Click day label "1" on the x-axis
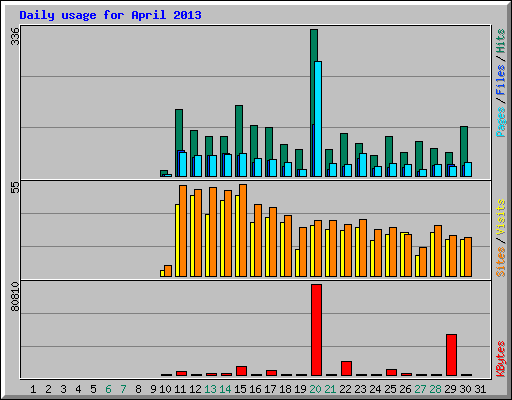This screenshot has width=512, height=400. tap(33, 389)
